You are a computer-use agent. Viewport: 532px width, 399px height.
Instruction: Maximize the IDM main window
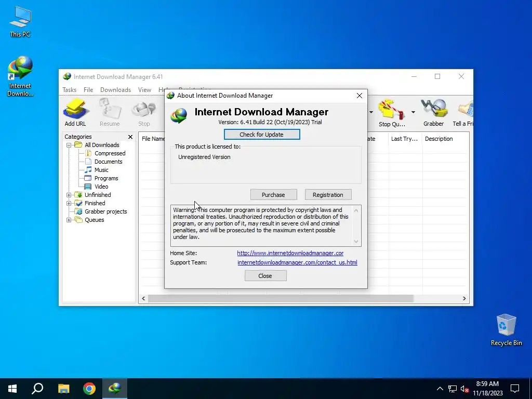point(437,77)
